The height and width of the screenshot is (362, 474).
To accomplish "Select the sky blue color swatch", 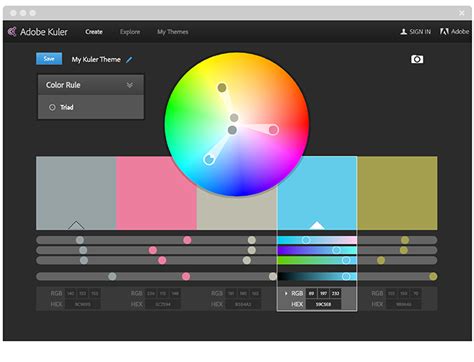I will 317,193.
